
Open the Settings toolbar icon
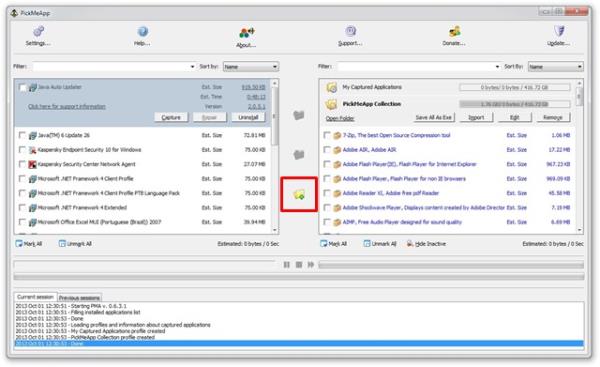[38, 35]
